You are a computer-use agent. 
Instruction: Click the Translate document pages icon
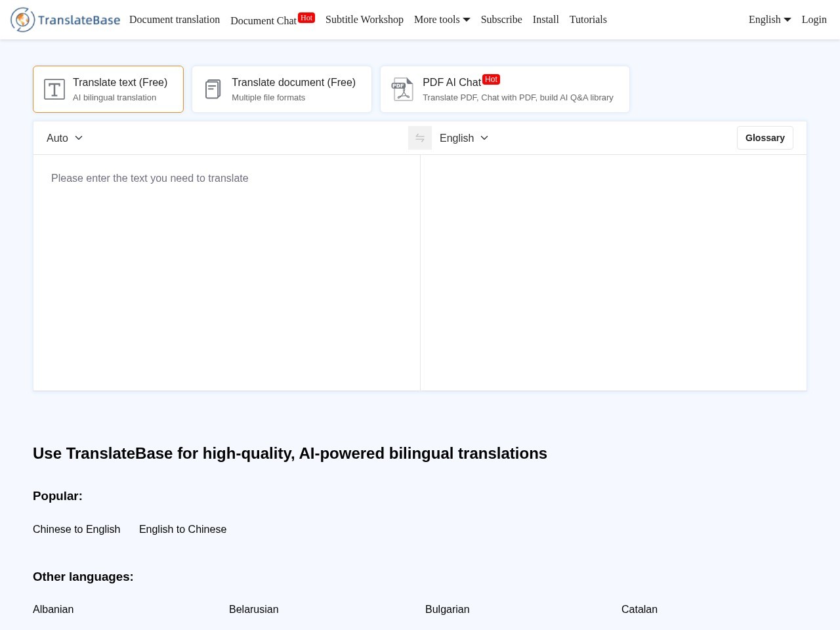point(213,89)
